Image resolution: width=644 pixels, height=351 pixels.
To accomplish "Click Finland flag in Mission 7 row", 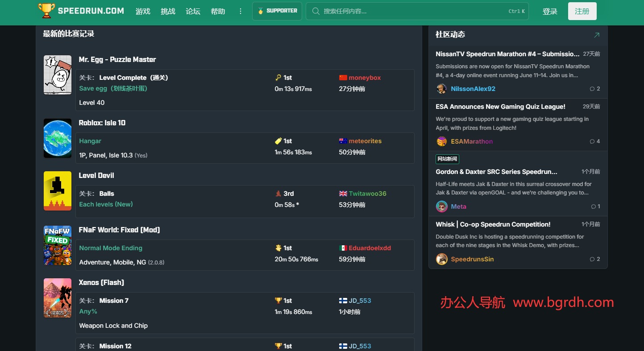I will (343, 301).
